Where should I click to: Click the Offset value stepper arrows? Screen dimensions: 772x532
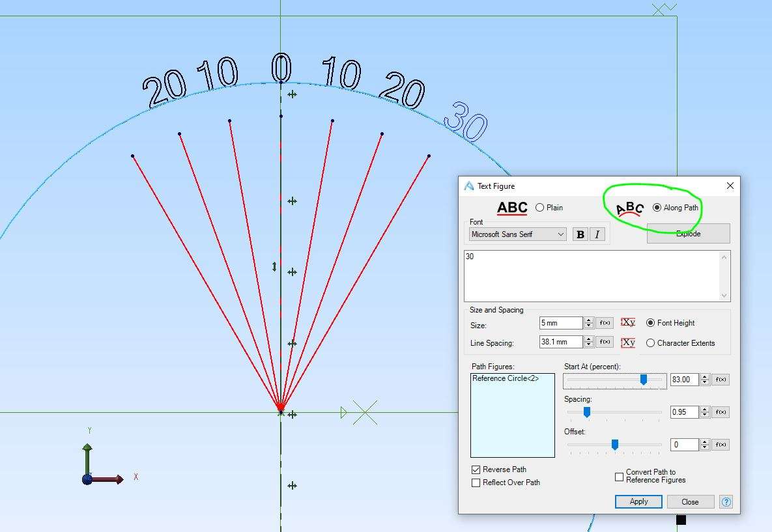(x=704, y=444)
